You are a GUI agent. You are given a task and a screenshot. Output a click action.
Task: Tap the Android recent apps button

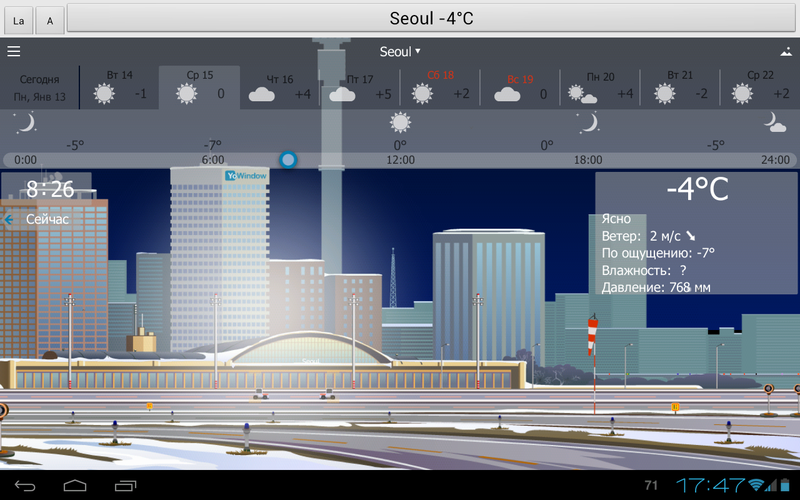coord(126,485)
